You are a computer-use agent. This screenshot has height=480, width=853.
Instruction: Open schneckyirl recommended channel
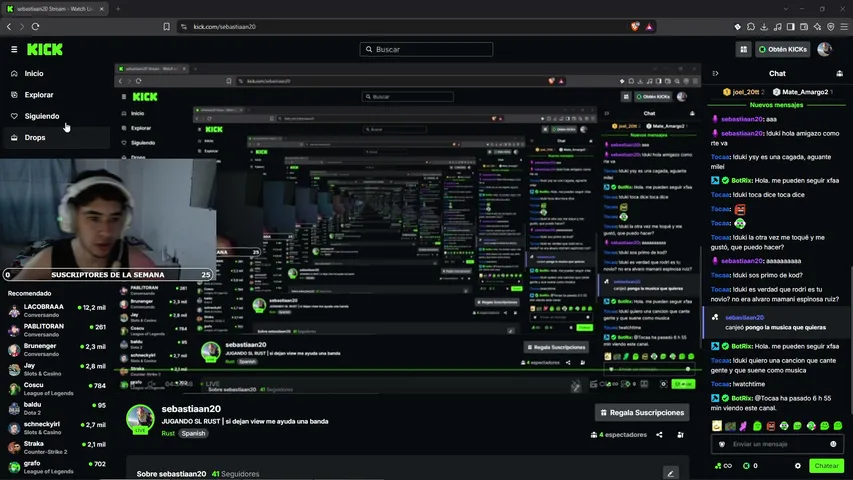point(57,428)
